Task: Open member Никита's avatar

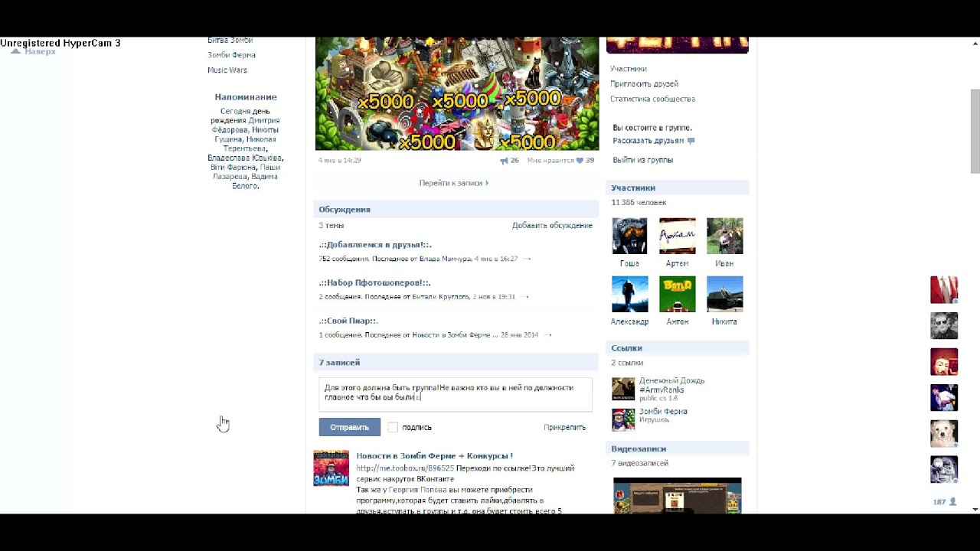Action: coord(724,294)
